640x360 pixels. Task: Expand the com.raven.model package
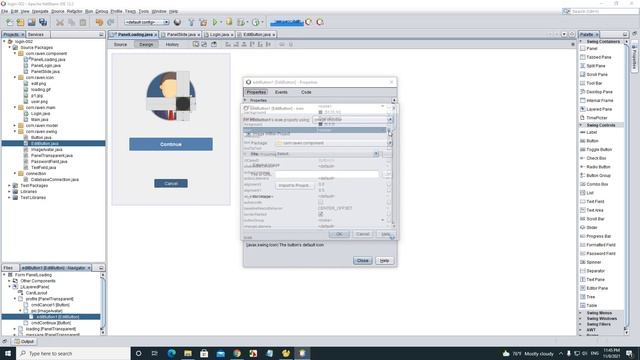pyautogui.click(x=15, y=126)
